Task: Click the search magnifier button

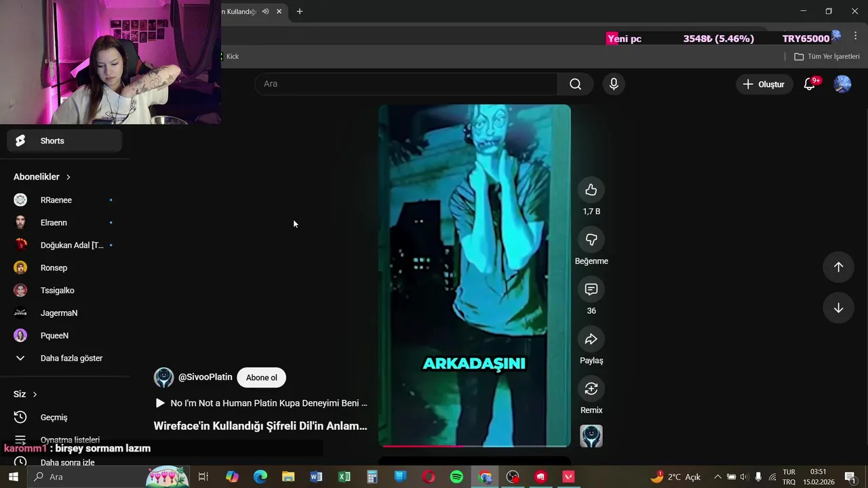Action: [575, 84]
